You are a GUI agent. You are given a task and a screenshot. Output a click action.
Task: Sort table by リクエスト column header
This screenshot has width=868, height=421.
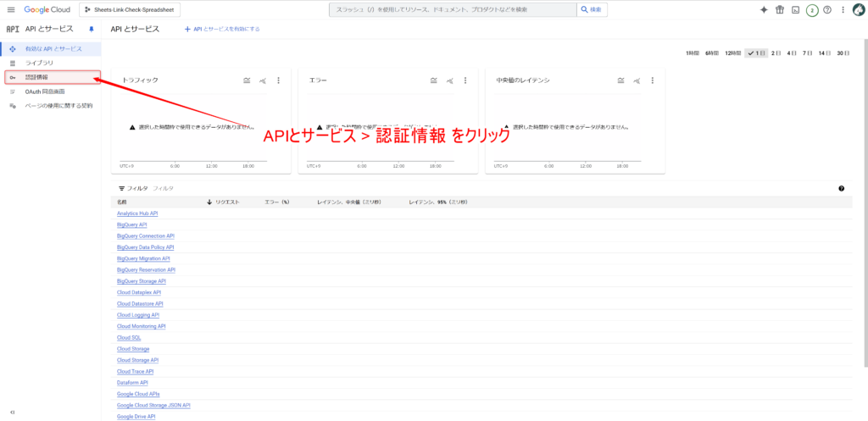(227, 202)
